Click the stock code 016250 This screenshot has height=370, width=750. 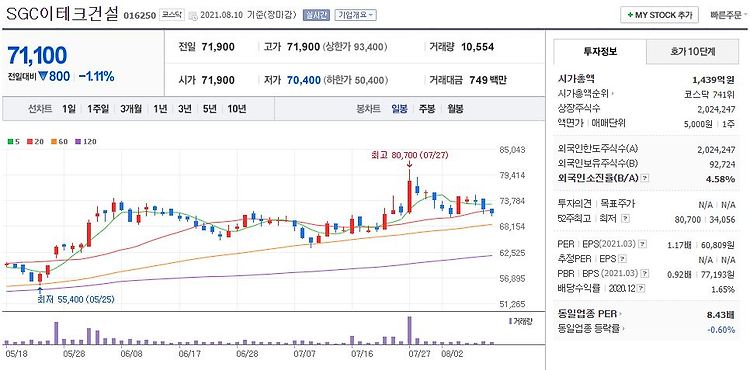tap(140, 15)
